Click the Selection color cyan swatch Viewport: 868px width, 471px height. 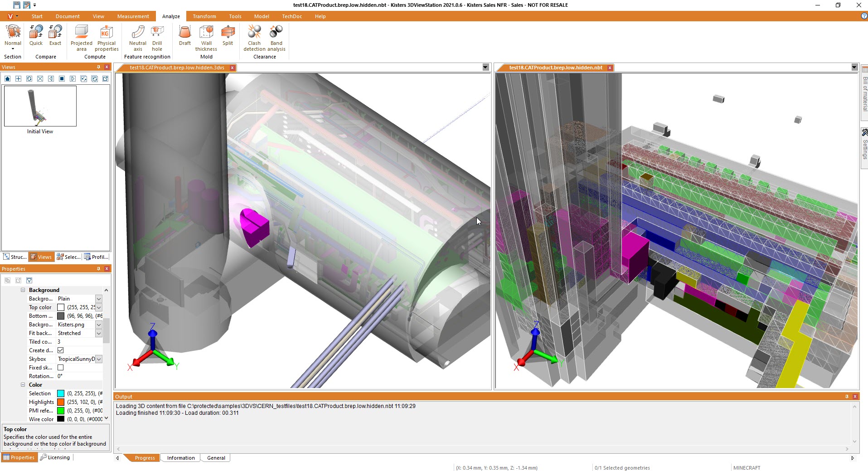(x=61, y=393)
